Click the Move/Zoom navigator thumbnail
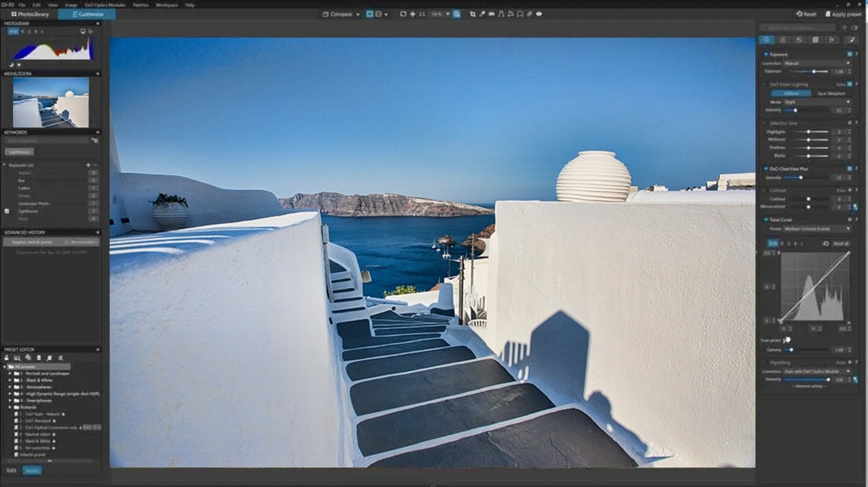868x487 pixels. [x=52, y=101]
